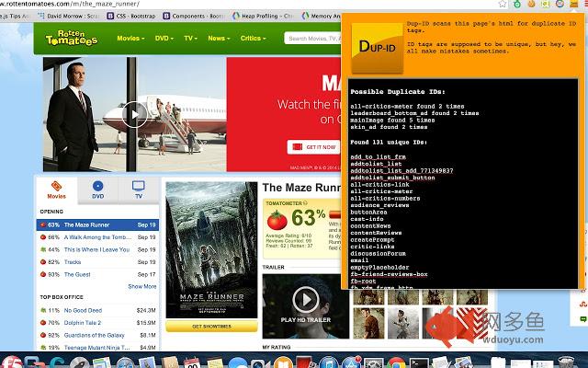This screenshot has width=588, height=368.
Task: Click The Maze Runner poster image
Action: 211,249
